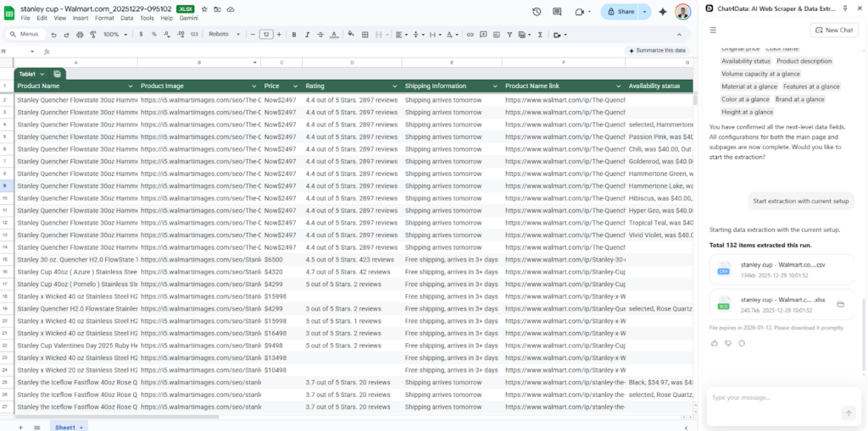Open the Product Name column filter dropdown
Image resolution: width=868 pixels, height=431 pixels.
click(x=131, y=86)
